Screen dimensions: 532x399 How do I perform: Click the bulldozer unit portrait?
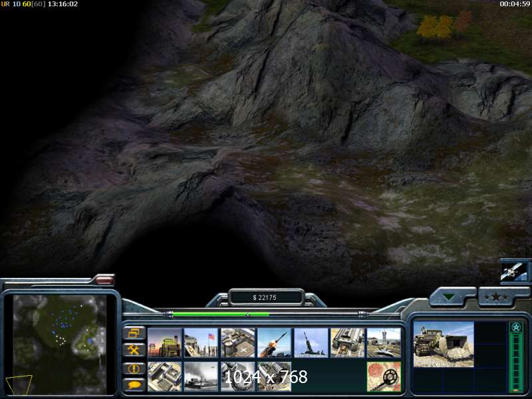tap(444, 344)
